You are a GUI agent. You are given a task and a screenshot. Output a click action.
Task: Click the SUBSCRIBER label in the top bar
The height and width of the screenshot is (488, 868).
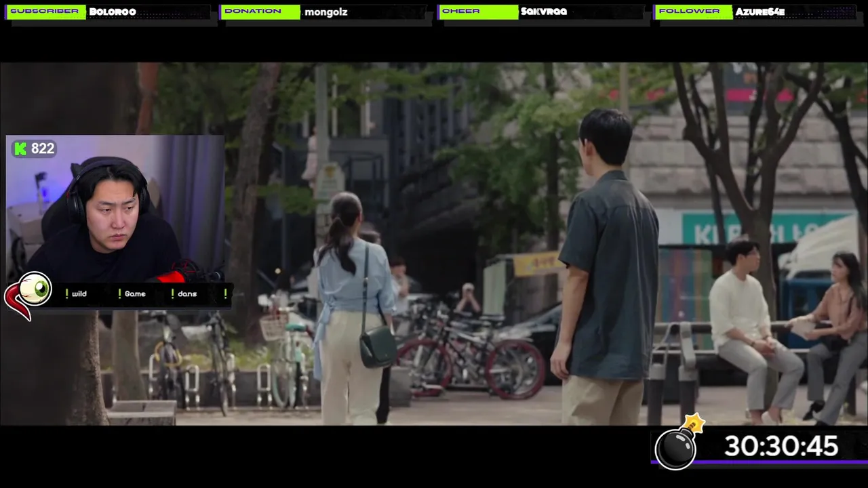pos(44,12)
